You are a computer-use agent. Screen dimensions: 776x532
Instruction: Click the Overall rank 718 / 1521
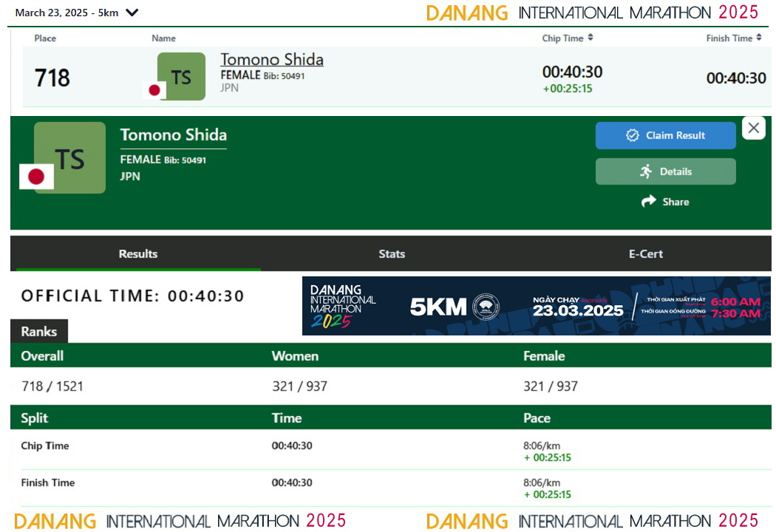[52, 386]
